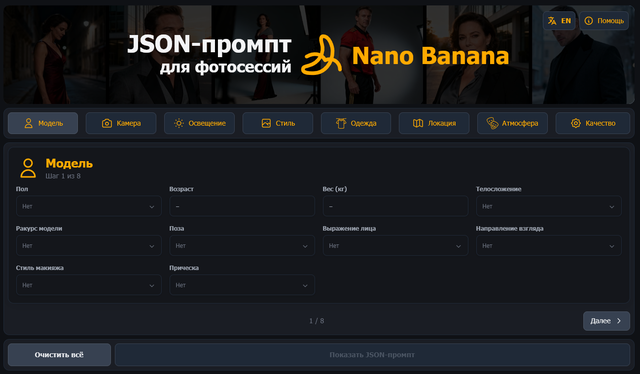Click Очистить всё button

[59, 355]
